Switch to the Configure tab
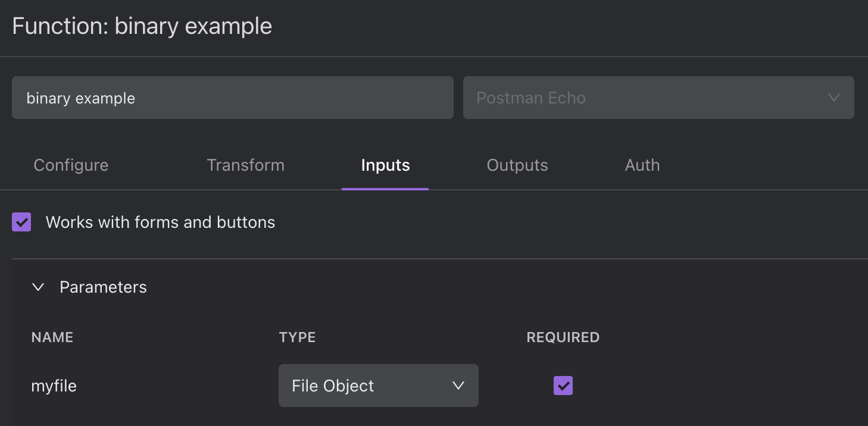The image size is (868, 426). coord(71,165)
